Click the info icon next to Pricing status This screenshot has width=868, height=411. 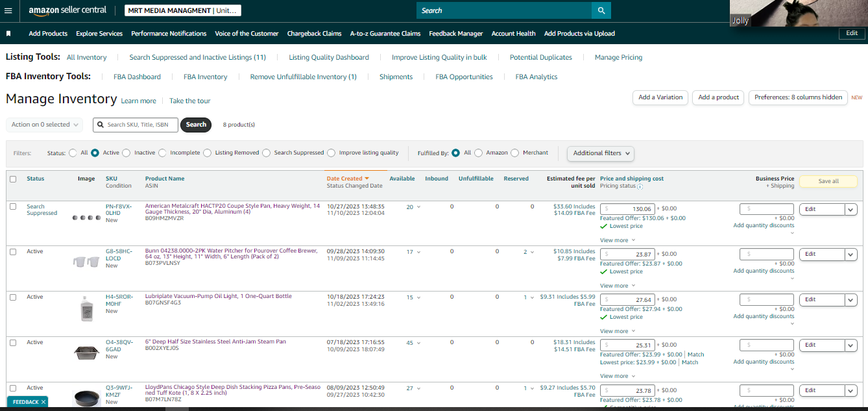pos(640,186)
